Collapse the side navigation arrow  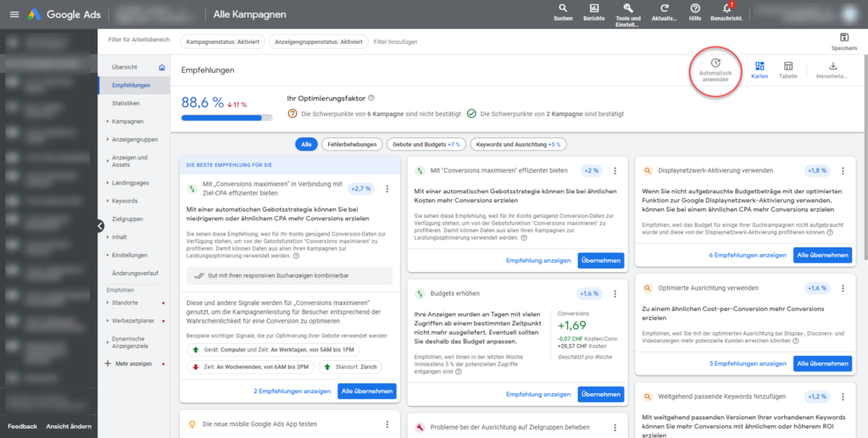[x=100, y=225]
